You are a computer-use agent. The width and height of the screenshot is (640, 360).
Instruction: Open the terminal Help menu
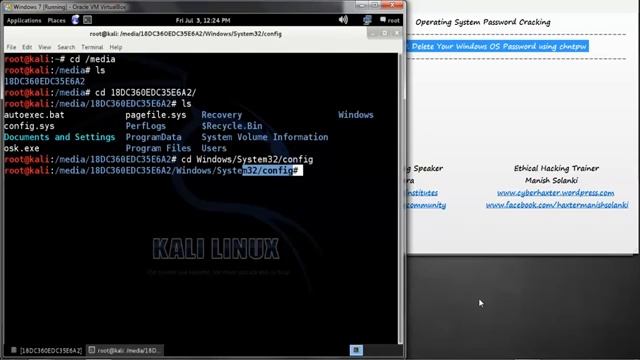pyautogui.click(x=116, y=47)
